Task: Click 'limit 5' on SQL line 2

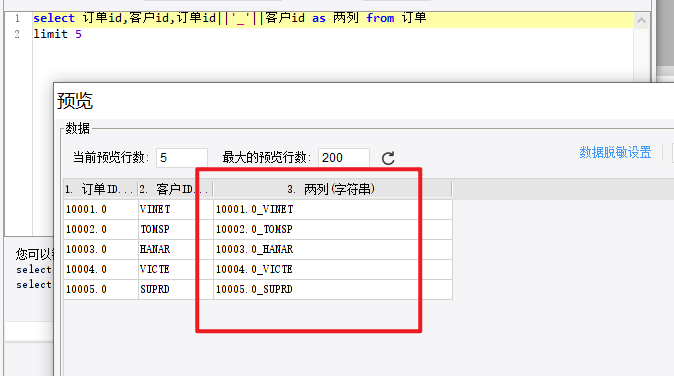Action: (x=58, y=34)
